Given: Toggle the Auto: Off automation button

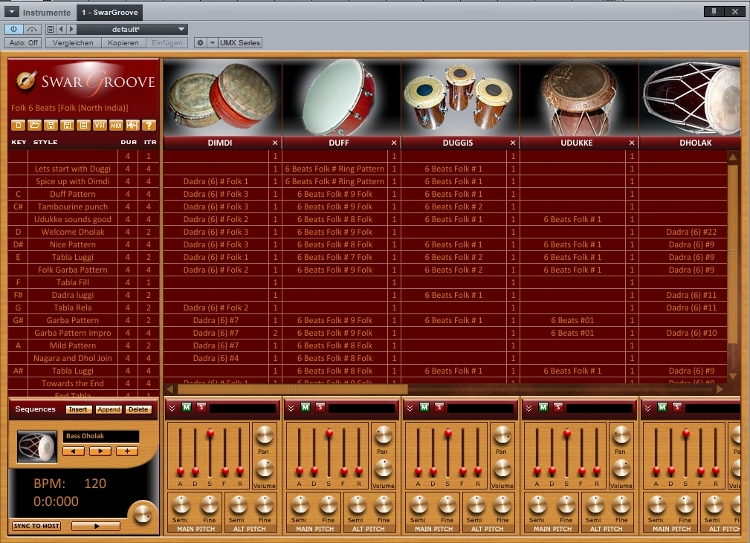Looking at the screenshot, I should pyautogui.click(x=23, y=43).
